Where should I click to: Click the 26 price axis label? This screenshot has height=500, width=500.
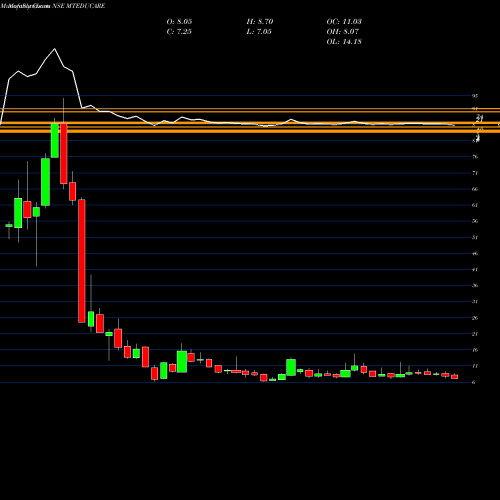[x=475, y=318]
